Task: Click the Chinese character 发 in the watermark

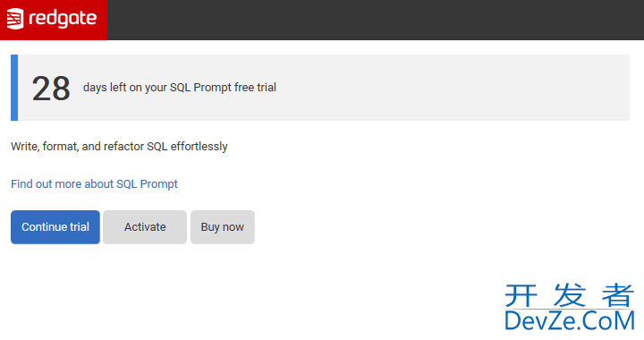Action: [x=569, y=295]
